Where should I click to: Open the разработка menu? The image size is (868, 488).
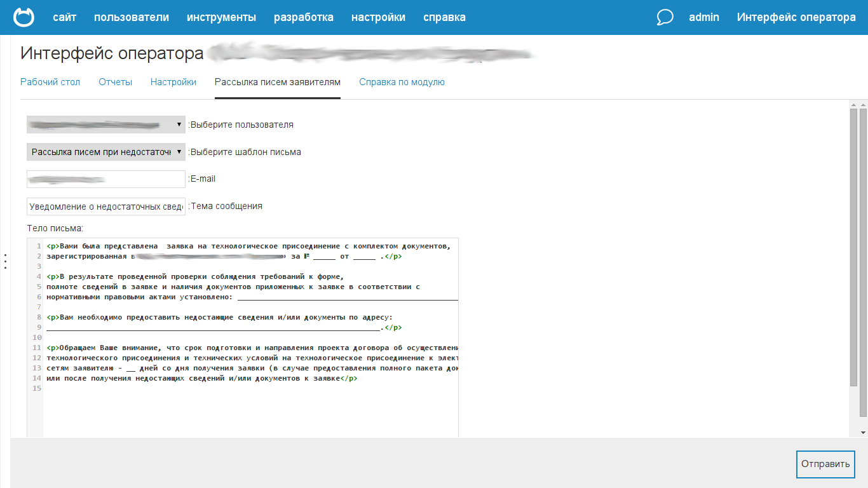[x=304, y=17]
